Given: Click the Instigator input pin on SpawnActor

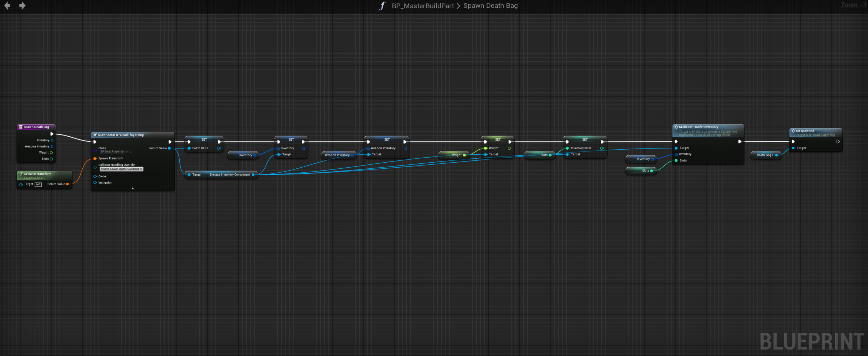Looking at the screenshot, I should [x=95, y=183].
